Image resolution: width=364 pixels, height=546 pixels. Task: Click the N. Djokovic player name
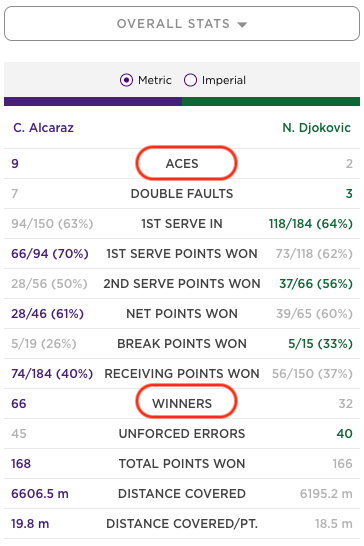click(316, 128)
